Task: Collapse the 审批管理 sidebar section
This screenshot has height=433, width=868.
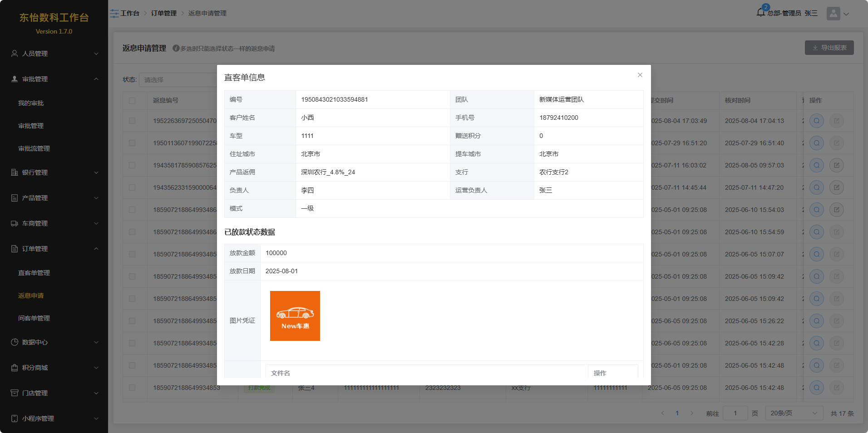Action: click(54, 79)
